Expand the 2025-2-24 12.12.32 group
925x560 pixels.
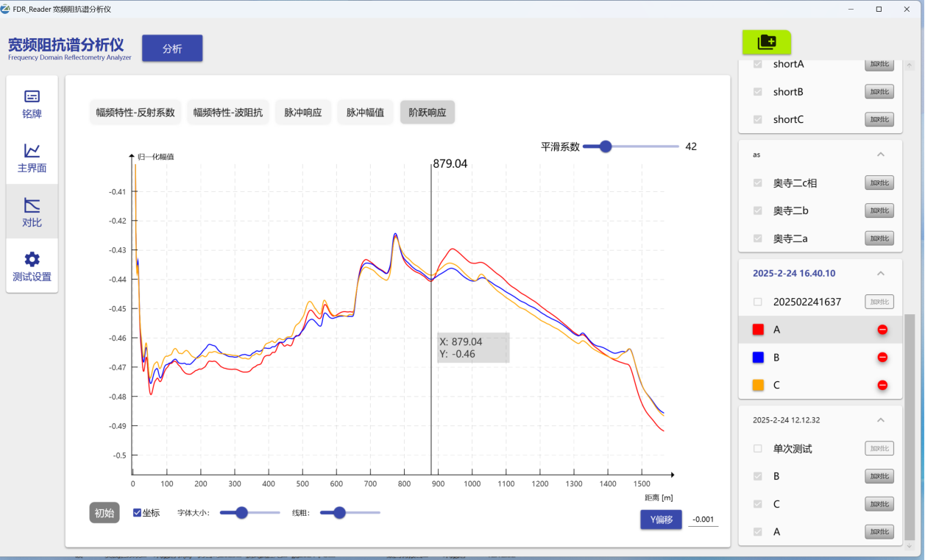tap(880, 419)
